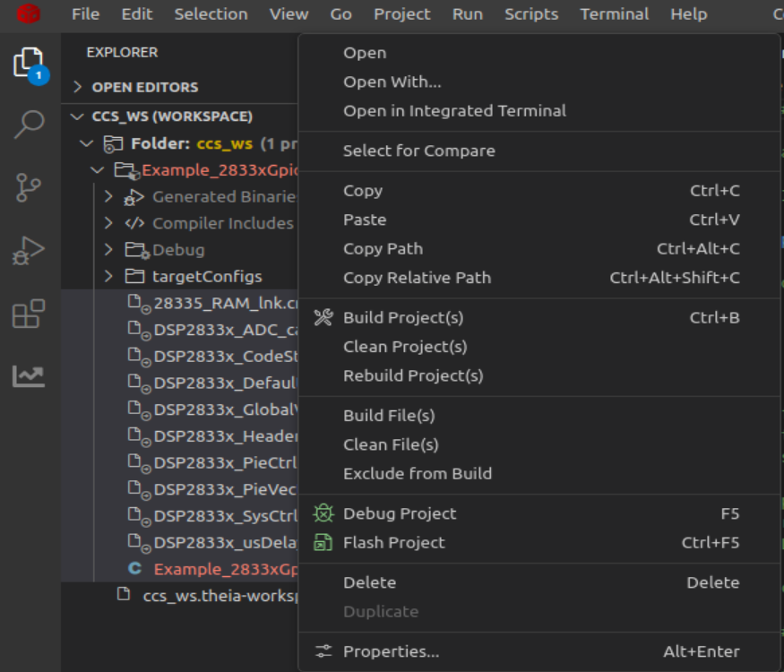The height and width of the screenshot is (672, 784).
Task: Click the Compiler Includes code brackets icon
Action: [x=135, y=223]
